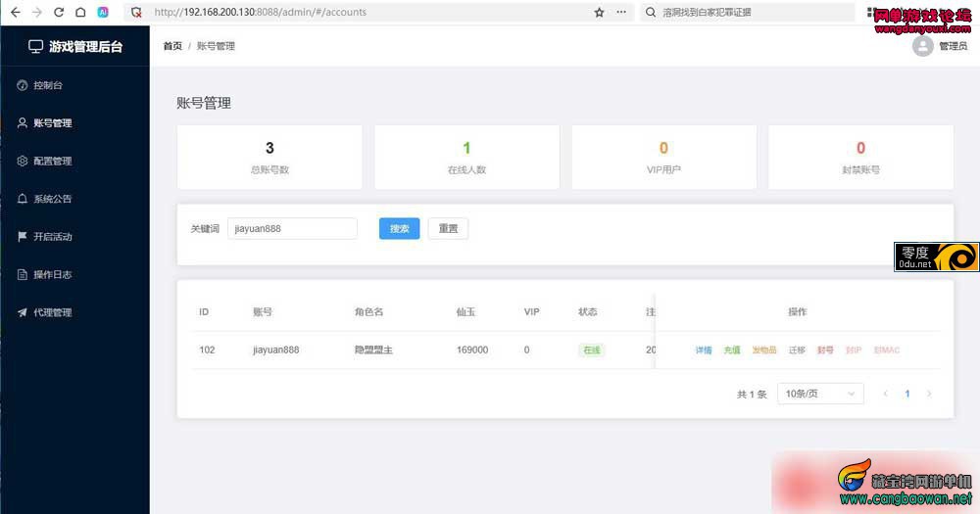Click the 管理员 user name label

click(x=954, y=46)
